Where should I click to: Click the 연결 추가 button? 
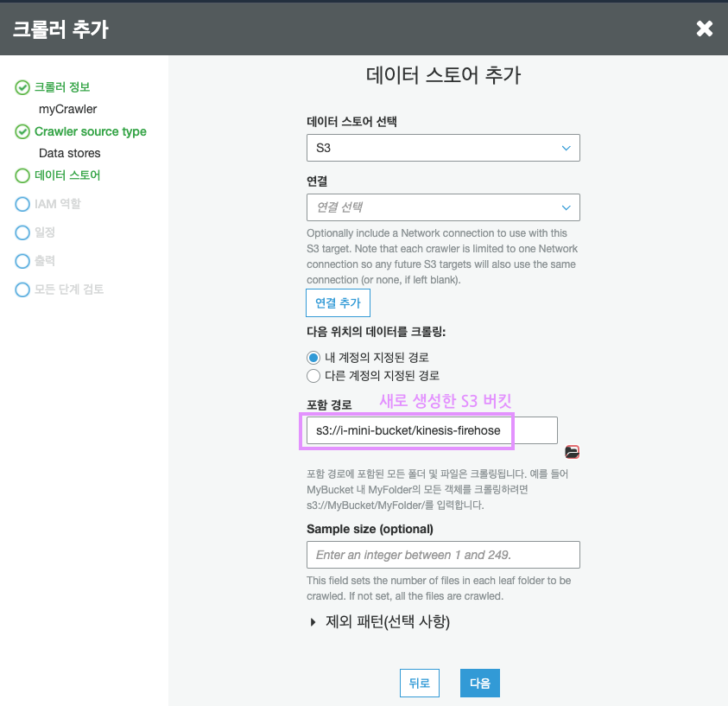click(x=338, y=302)
